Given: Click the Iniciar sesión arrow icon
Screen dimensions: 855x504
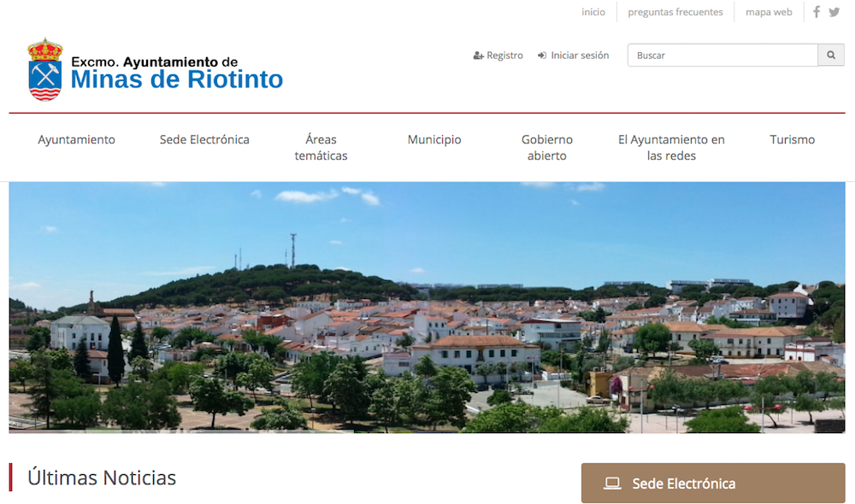Looking at the screenshot, I should coord(542,56).
